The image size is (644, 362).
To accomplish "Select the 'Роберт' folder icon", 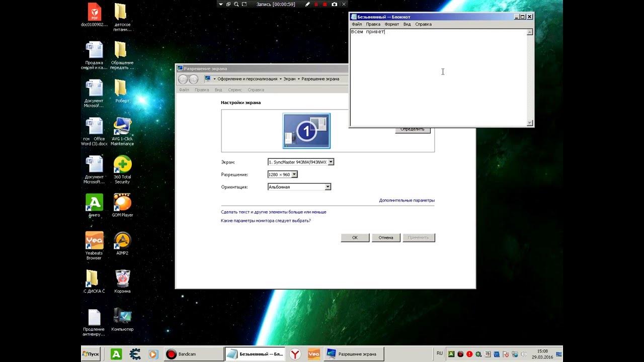I will 122,91.
